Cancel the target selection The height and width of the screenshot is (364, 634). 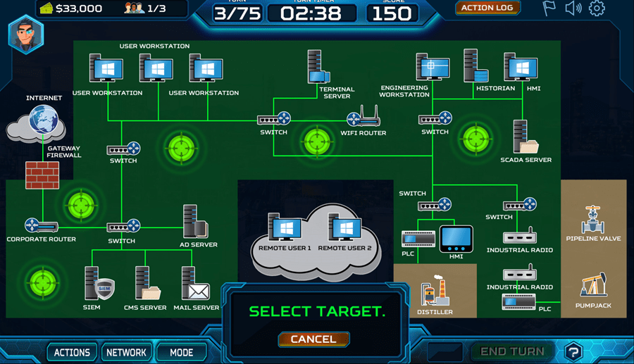click(313, 339)
